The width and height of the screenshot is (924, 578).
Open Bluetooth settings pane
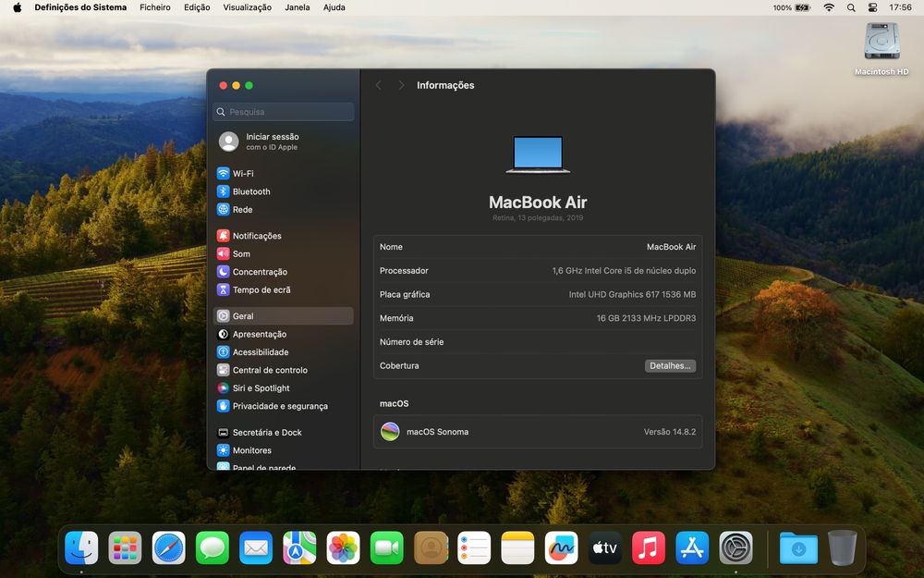[284, 191]
